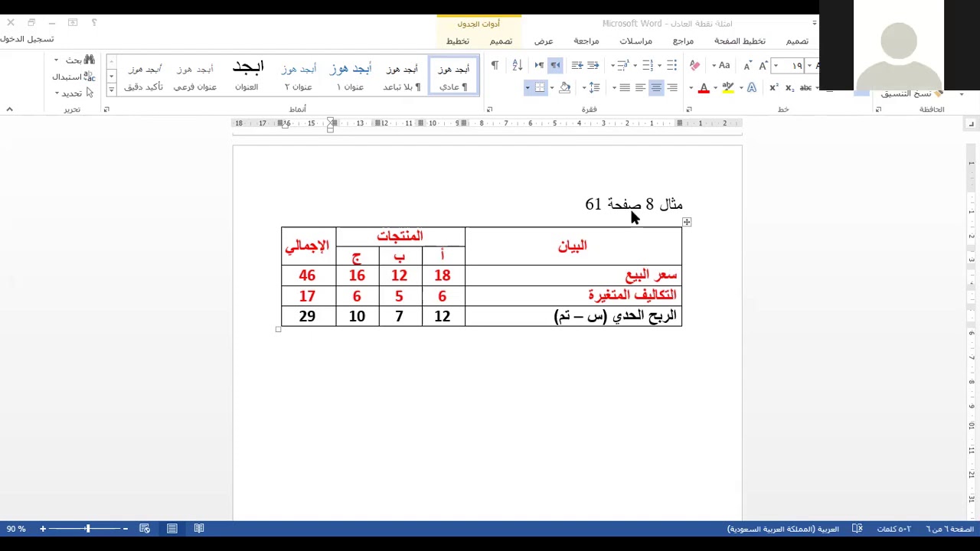
Task: Switch to the عرض (View) tab
Action: [544, 41]
